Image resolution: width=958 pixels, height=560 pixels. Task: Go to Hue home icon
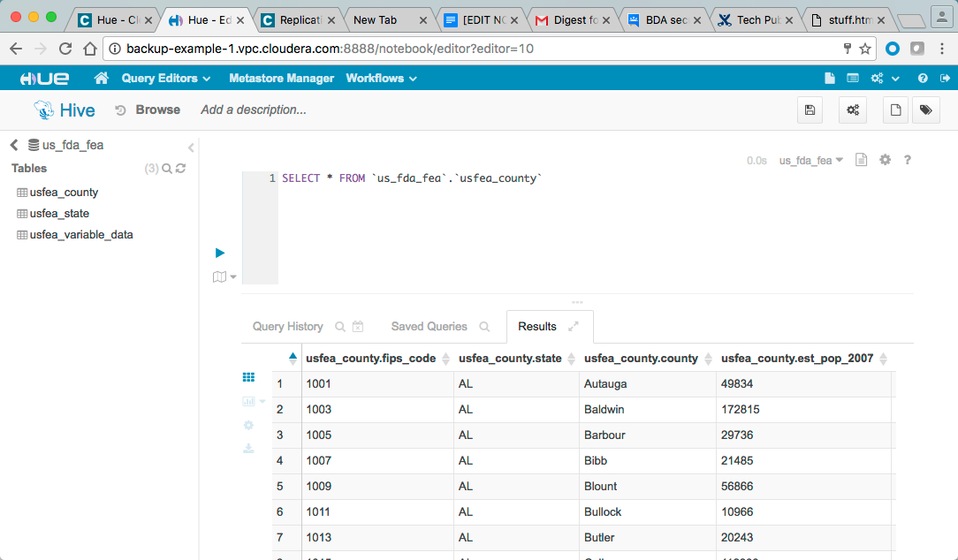[102, 79]
